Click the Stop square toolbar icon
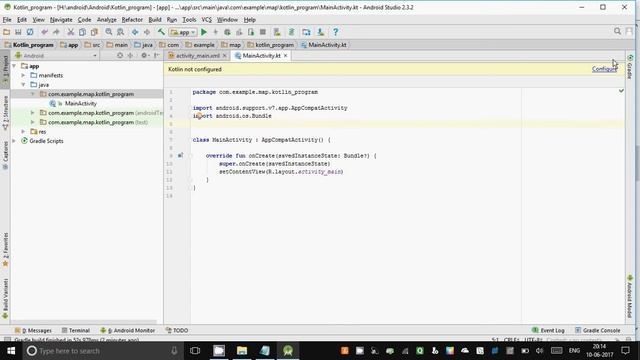The width and height of the screenshot is (640, 360). click(263, 32)
